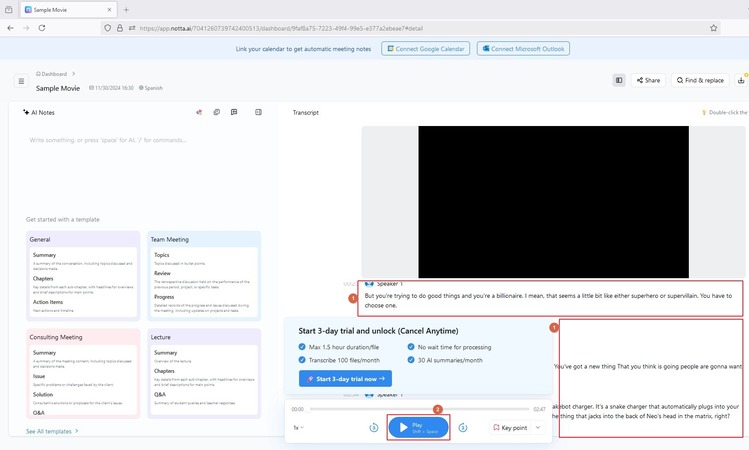Go to Dashboard breadcrumb
The width and height of the screenshot is (749, 450).
coord(52,74)
